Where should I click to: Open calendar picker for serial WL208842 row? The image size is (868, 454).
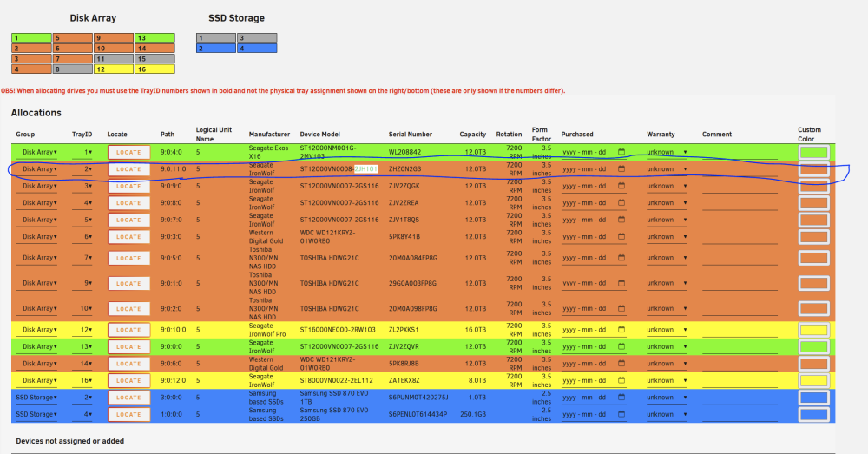621,152
